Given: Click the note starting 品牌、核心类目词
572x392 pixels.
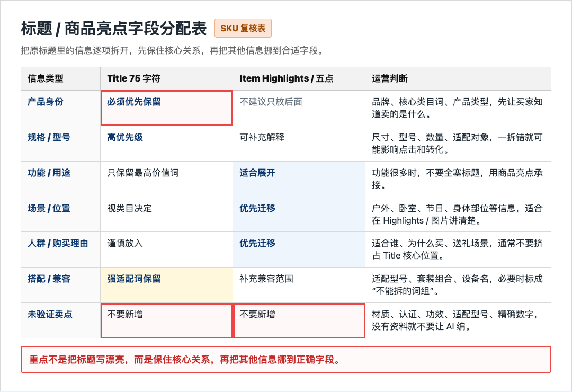Looking at the screenshot, I should point(458,108).
